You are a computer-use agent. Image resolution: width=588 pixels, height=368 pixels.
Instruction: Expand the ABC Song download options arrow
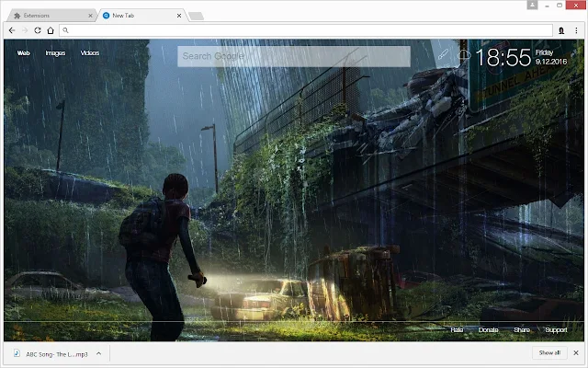[98, 353]
